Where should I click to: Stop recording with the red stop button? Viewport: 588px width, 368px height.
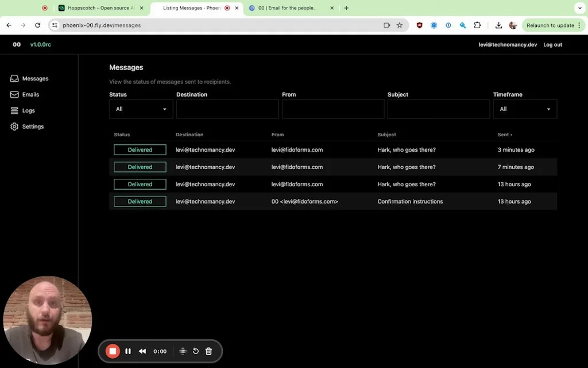coord(113,351)
